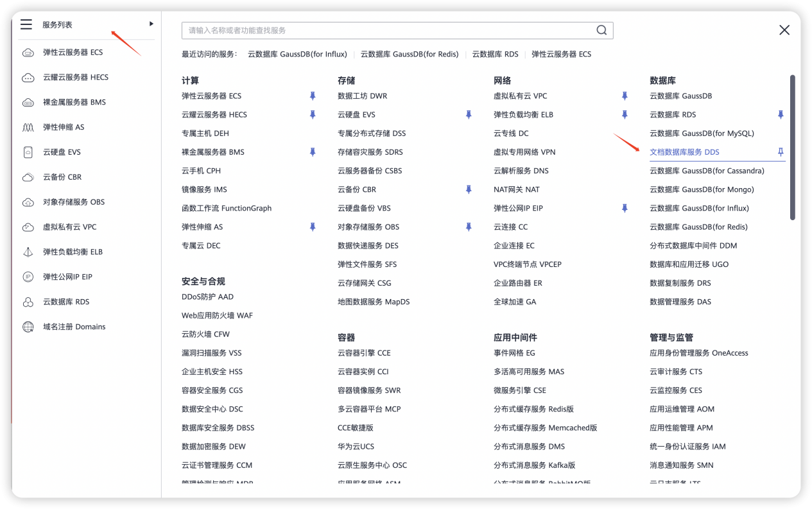Unpin 虚拟私有云 VPC in 网络 list
This screenshot has width=812, height=509.
pyautogui.click(x=625, y=96)
